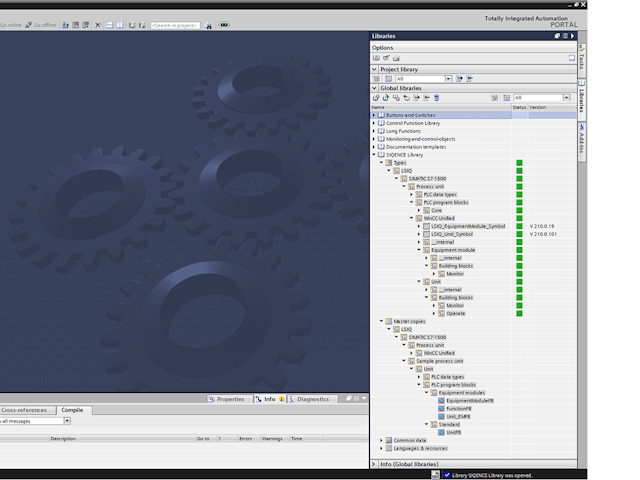Click the save library changes icon

[396, 98]
